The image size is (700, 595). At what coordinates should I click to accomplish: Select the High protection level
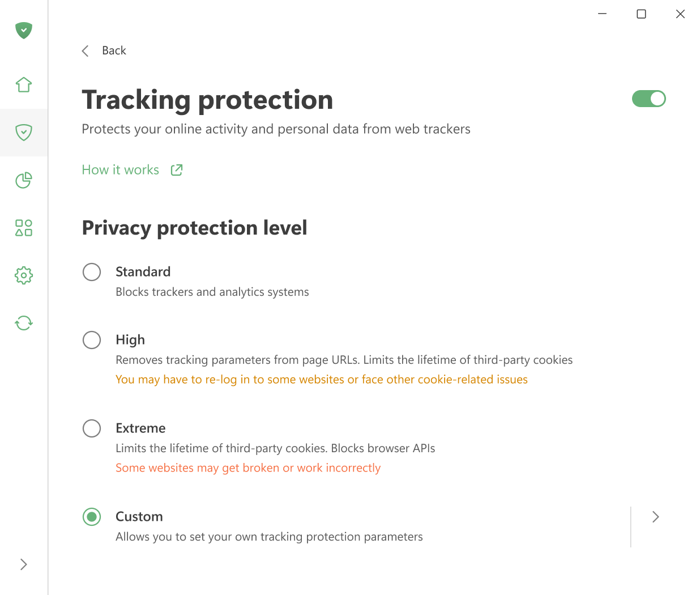pyautogui.click(x=92, y=340)
